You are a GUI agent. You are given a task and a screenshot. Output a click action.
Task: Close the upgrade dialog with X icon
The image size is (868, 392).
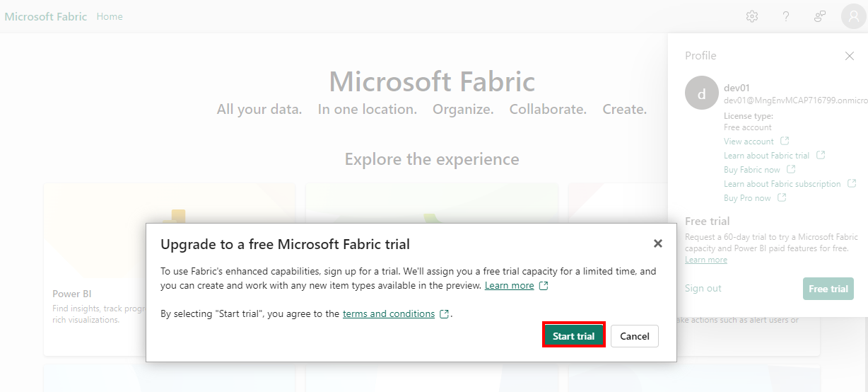pyautogui.click(x=657, y=243)
